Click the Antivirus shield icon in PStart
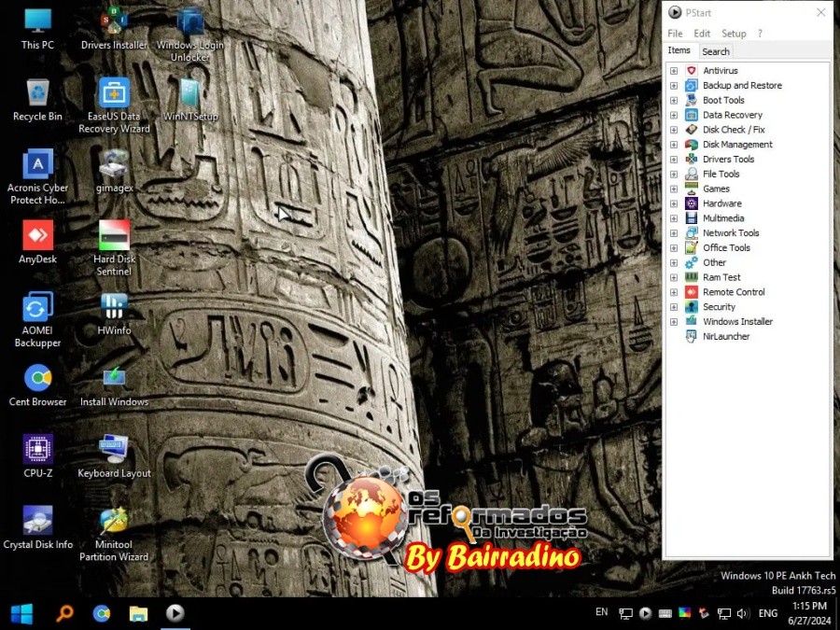 692,70
